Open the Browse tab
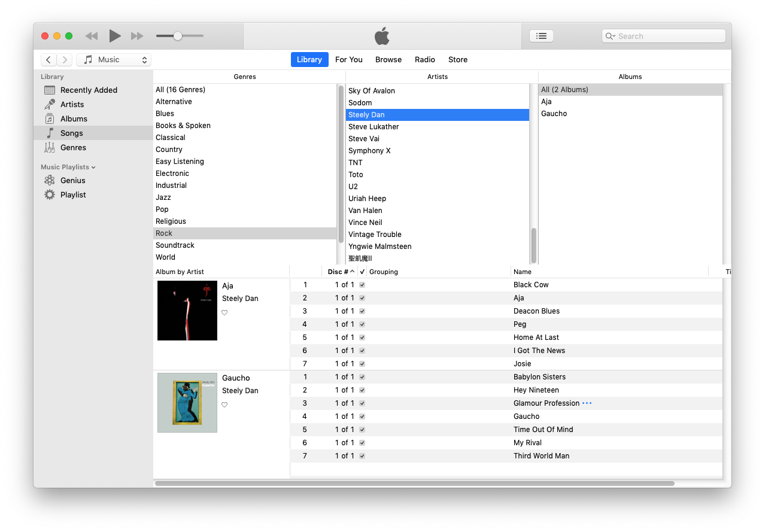This screenshot has height=532, width=765. click(x=388, y=60)
